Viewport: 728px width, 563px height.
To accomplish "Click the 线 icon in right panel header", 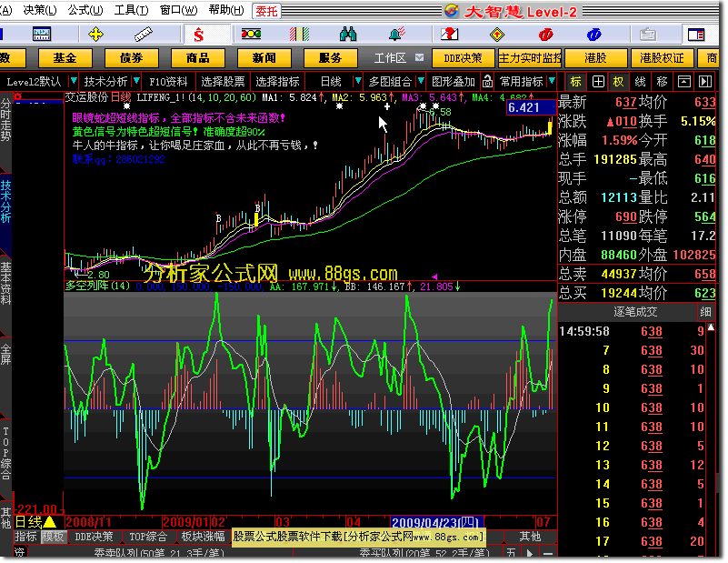I will coord(640,82).
